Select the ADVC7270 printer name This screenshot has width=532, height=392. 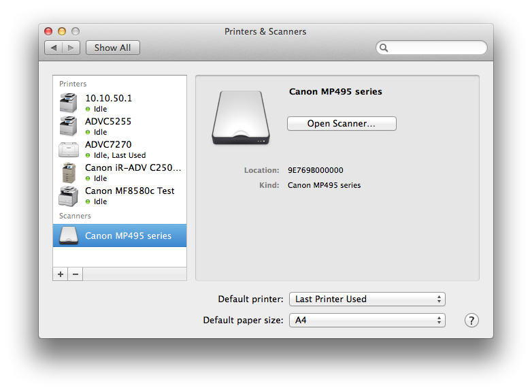pos(108,144)
